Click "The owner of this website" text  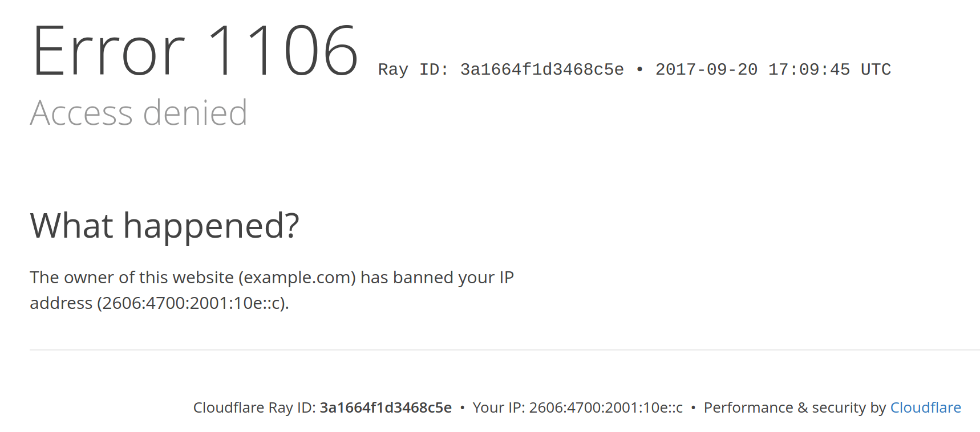tap(132, 278)
